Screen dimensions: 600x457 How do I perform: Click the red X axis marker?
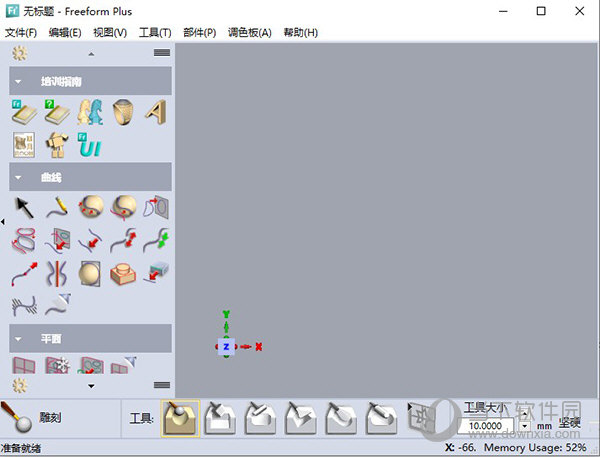point(259,347)
